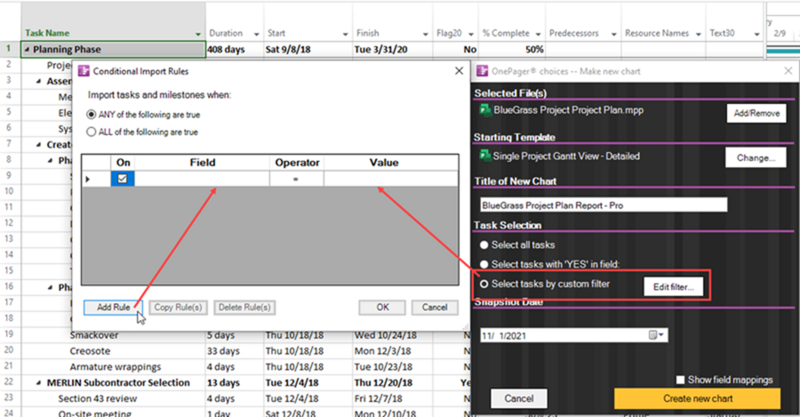Click Create new chart button
Image resolution: width=800 pixels, height=417 pixels.
tap(697, 399)
